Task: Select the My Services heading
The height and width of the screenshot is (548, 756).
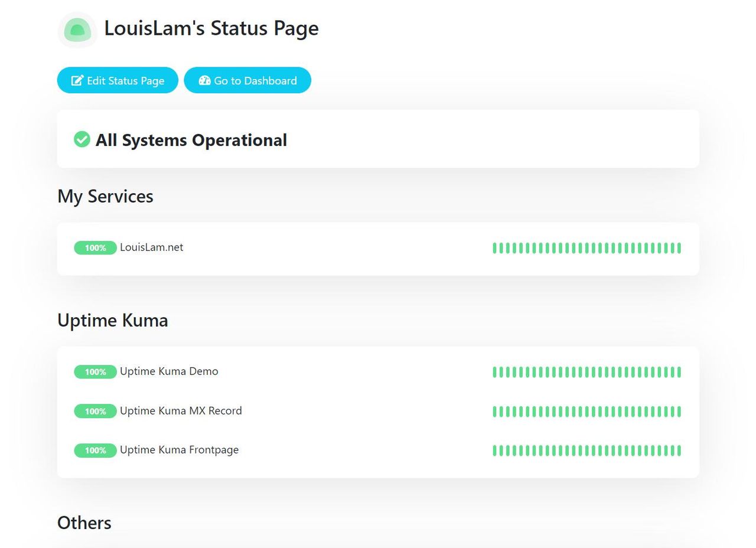Action: [x=105, y=196]
